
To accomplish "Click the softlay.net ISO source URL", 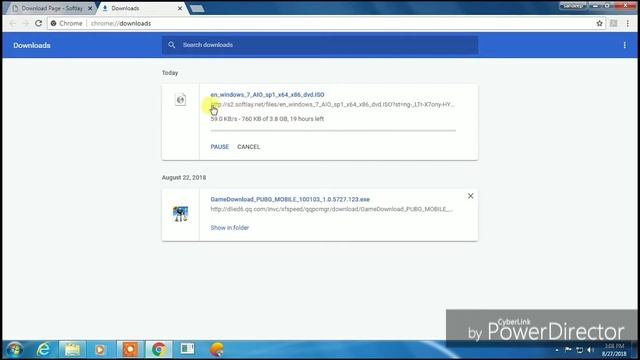I will tap(333, 104).
